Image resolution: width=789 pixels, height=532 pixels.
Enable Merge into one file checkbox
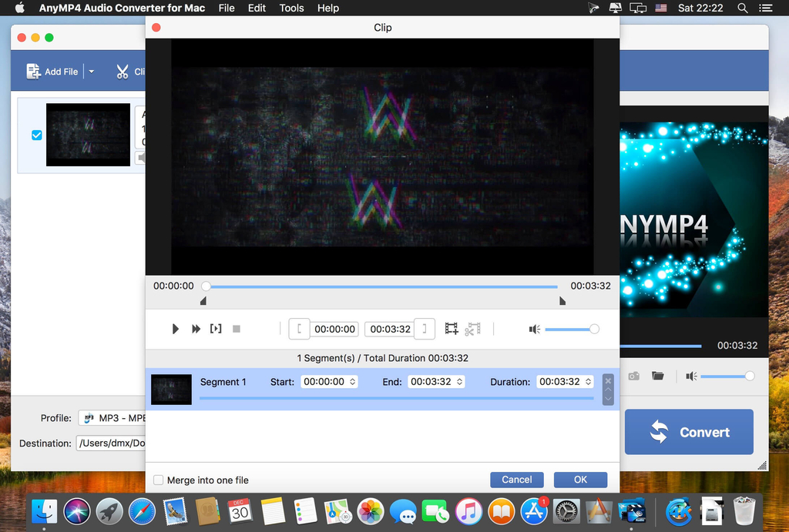159,480
